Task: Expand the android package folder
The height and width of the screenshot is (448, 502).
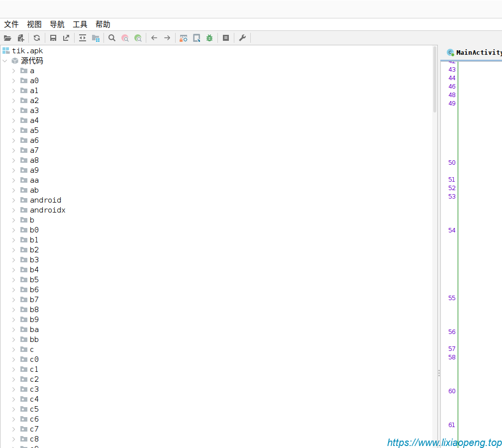Action: pyautogui.click(x=13, y=200)
